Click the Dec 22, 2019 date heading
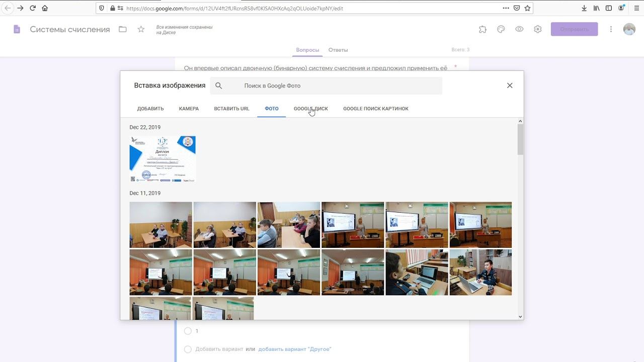The height and width of the screenshot is (362, 644). click(x=145, y=127)
